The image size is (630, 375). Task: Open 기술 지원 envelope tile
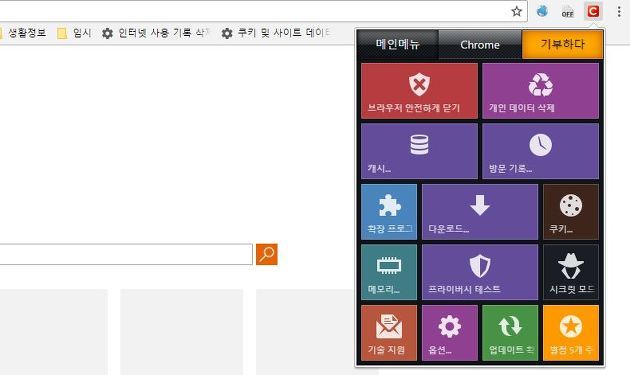[389, 333]
